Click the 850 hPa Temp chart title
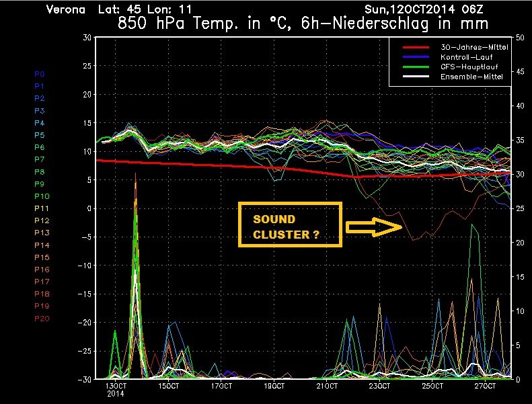Viewport: 532px width, 404px height. 303,24
